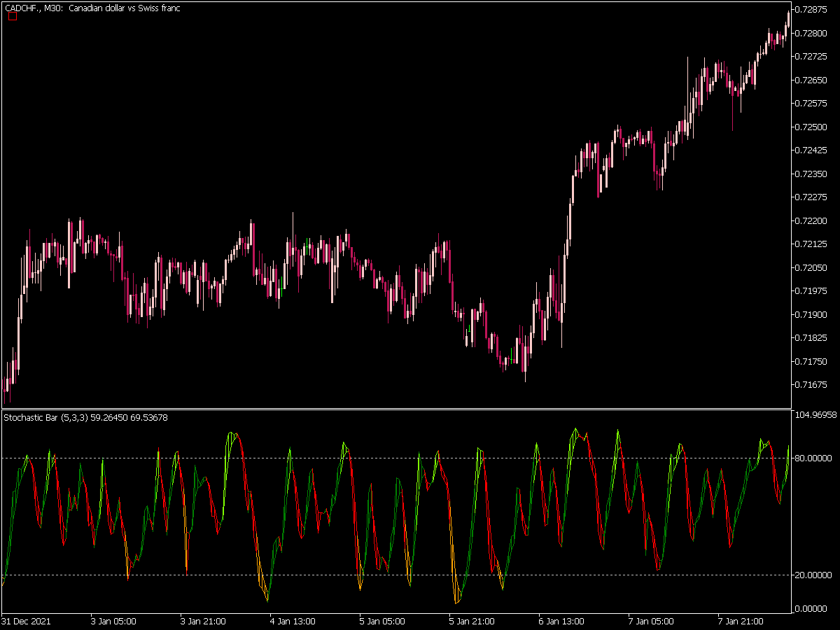The image size is (840, 630).
Task: Click the '4 Jan 13:00' time label
Action: pyautogui.click(x=293, y=621)
